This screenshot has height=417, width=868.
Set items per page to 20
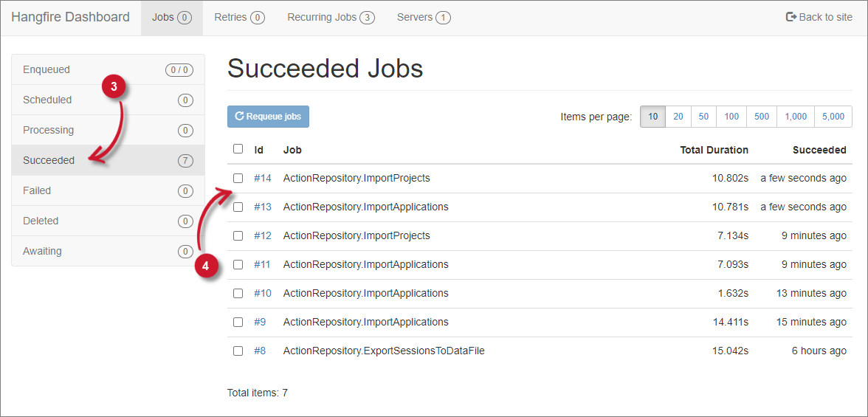678,117
